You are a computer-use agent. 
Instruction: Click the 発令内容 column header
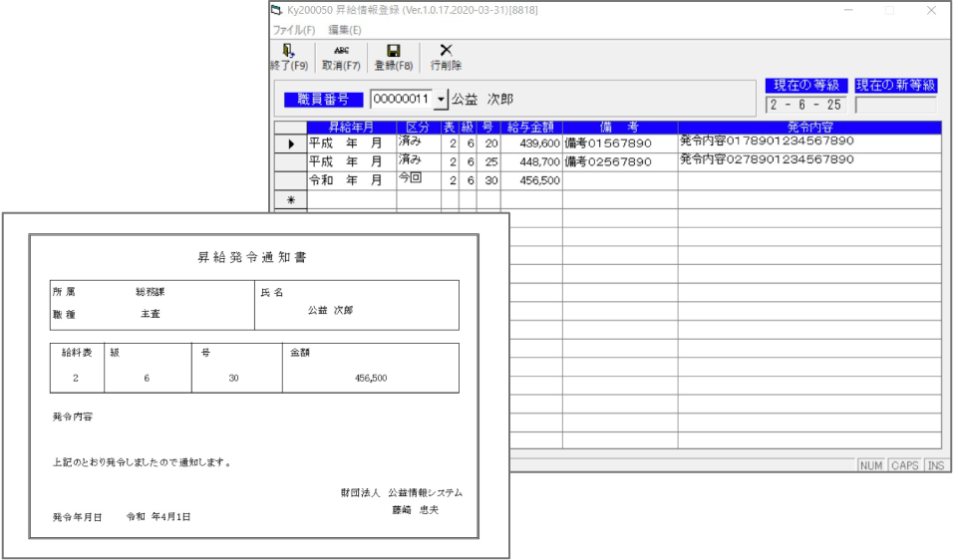click(808, 128)
